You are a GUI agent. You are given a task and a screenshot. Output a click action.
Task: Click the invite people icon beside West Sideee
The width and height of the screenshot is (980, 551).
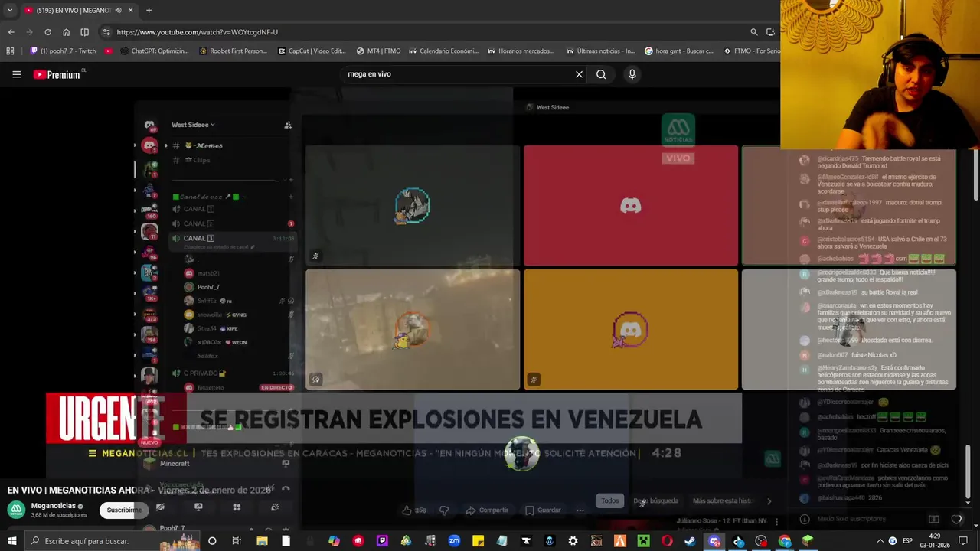(288, 125)
